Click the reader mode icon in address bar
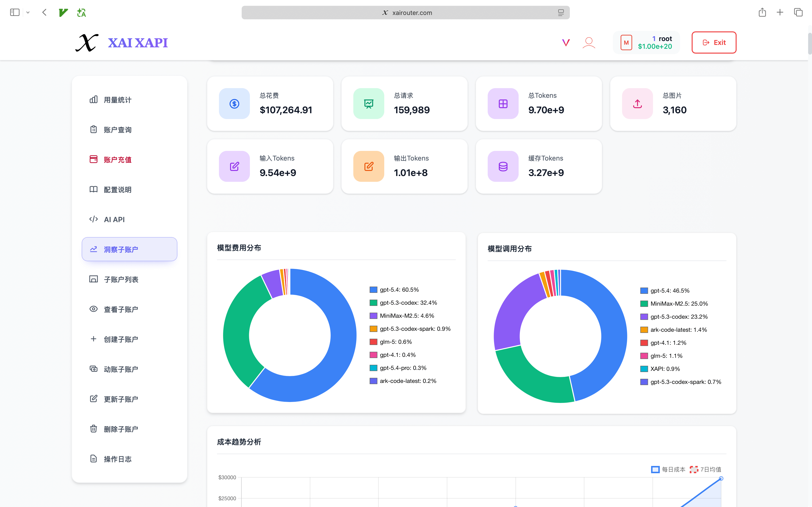812x507 pixels. [x=561, y=13]
